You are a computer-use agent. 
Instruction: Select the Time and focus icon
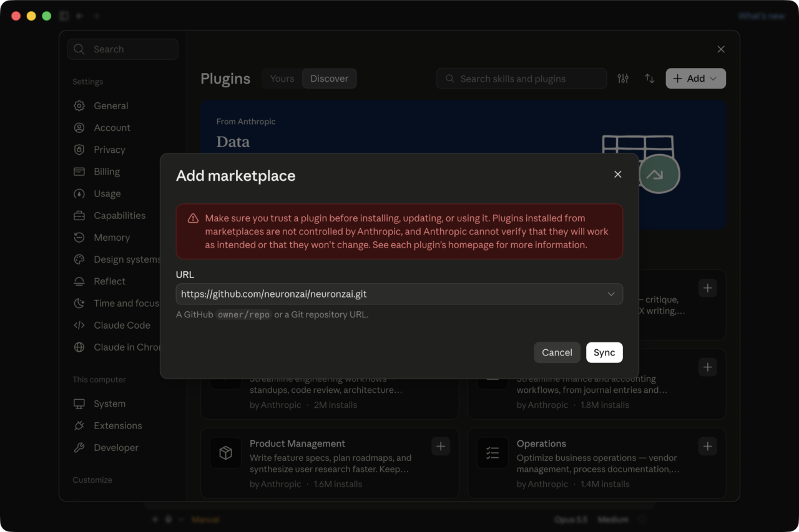coord(79,303)
